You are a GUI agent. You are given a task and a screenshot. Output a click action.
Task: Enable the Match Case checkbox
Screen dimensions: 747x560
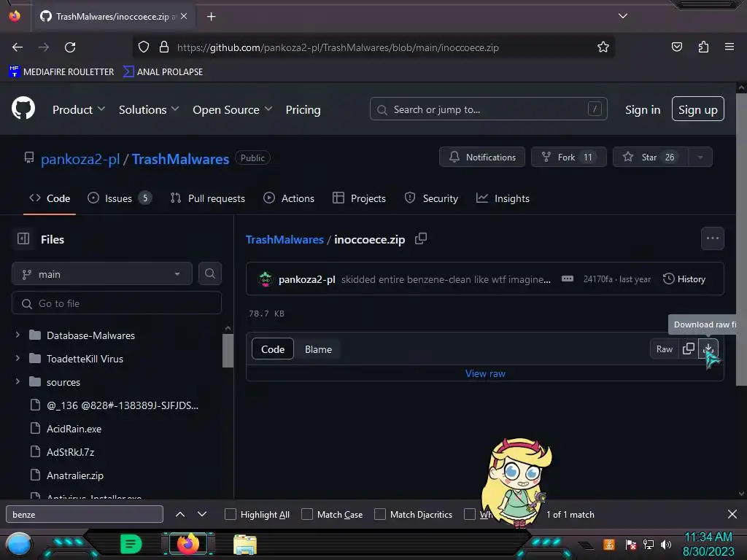pos(307,514)
